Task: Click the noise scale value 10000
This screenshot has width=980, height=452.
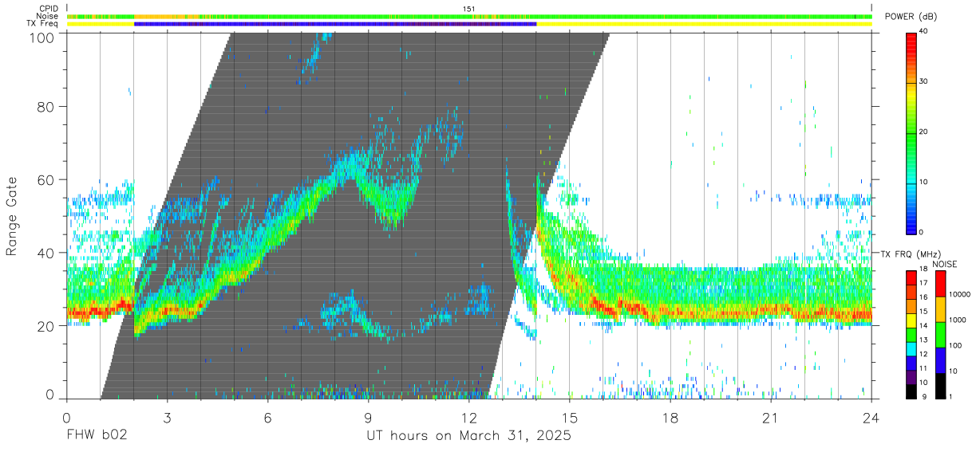Action: [x=960, y=293]
